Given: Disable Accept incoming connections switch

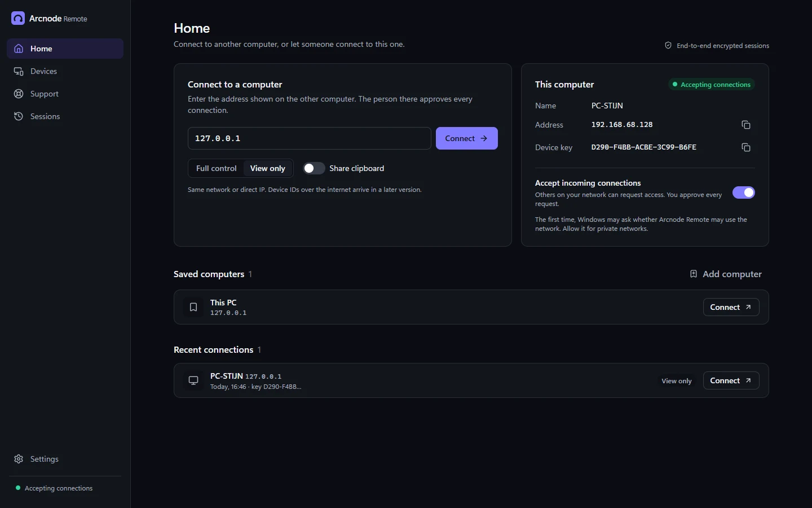Looking at the screenshot, I should coord(743,192).
